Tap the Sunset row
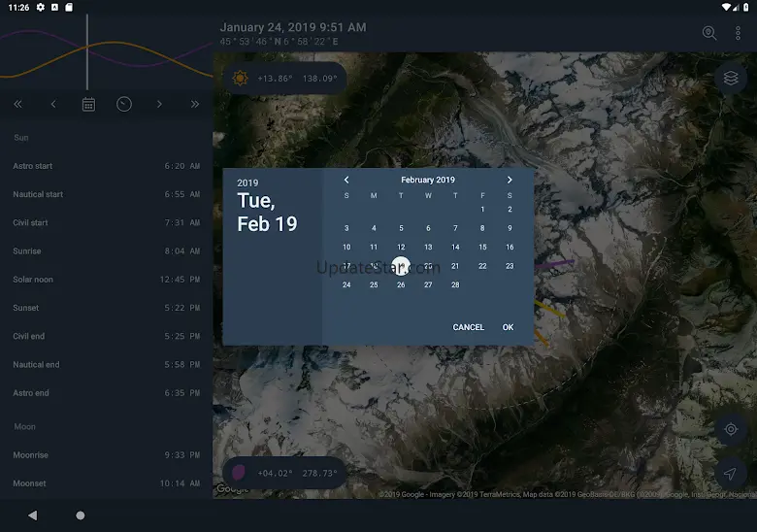 [106, 308]
